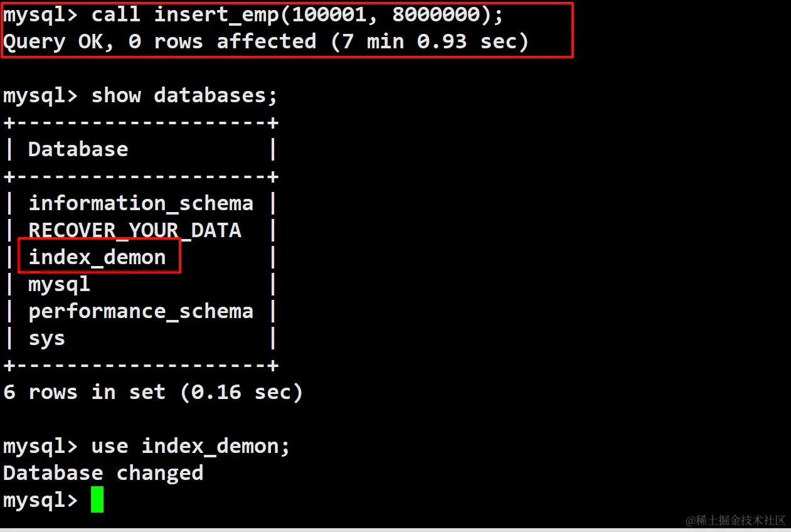
Task: Click the "Query OK, 0 rows affected" message
Action: click(x=160, y=42)
